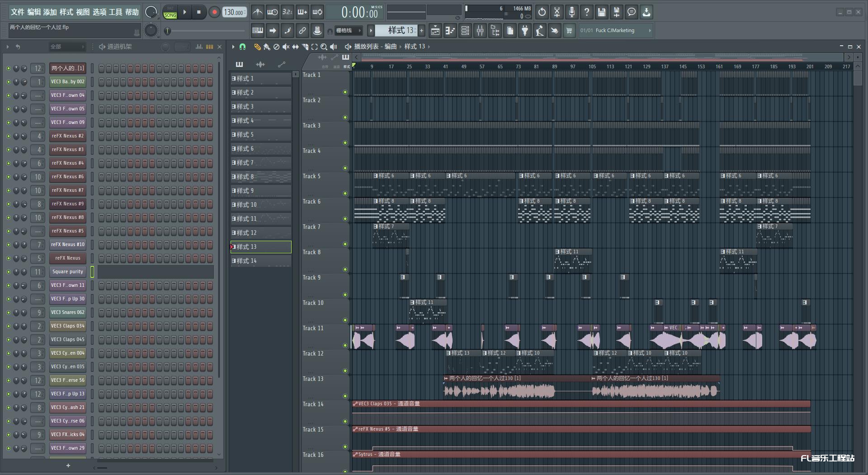Select the pencil draw tool in playlist
The image size is (868, 475).
[x=257, y=47]
